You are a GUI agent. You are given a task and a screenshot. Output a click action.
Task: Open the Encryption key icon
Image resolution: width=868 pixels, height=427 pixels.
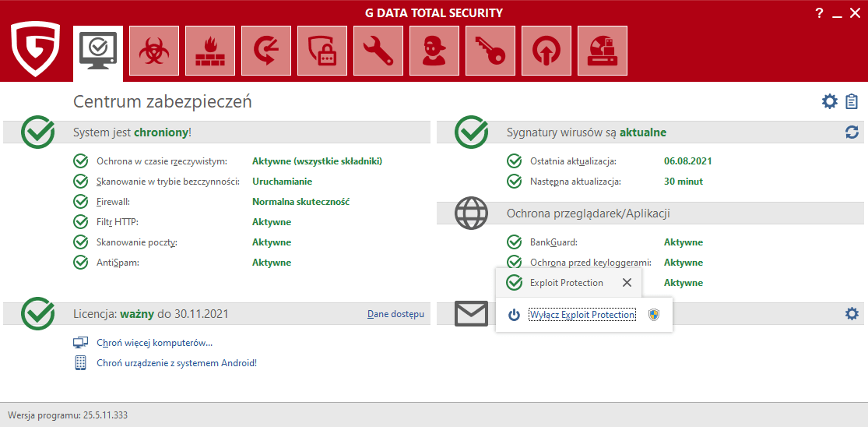[x=490, y=51]
